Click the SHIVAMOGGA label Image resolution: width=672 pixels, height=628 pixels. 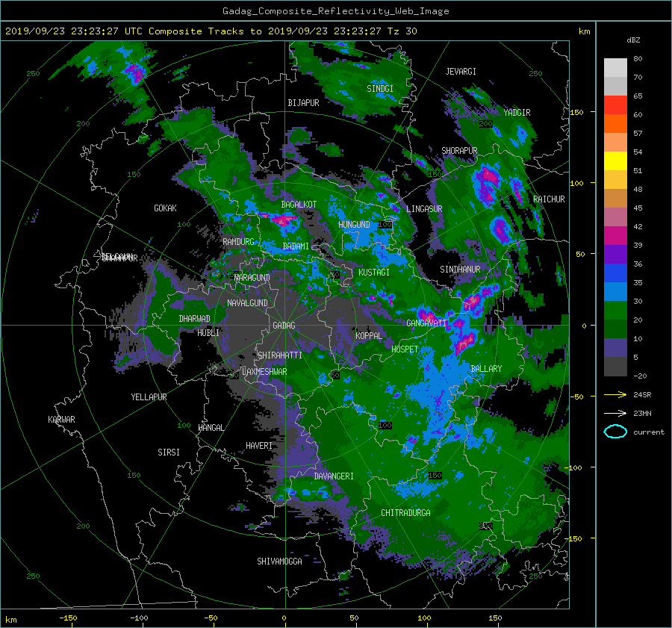coord(279,562)
